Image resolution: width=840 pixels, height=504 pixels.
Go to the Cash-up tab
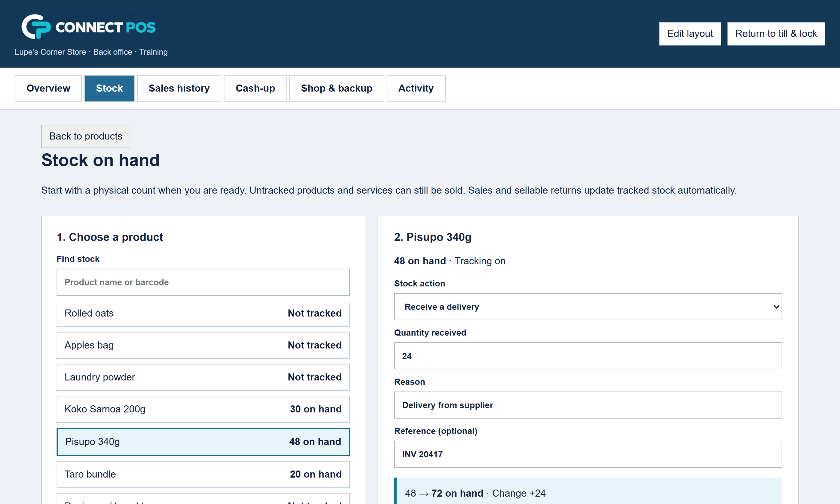pyautogui.click(x=255, y=88)
